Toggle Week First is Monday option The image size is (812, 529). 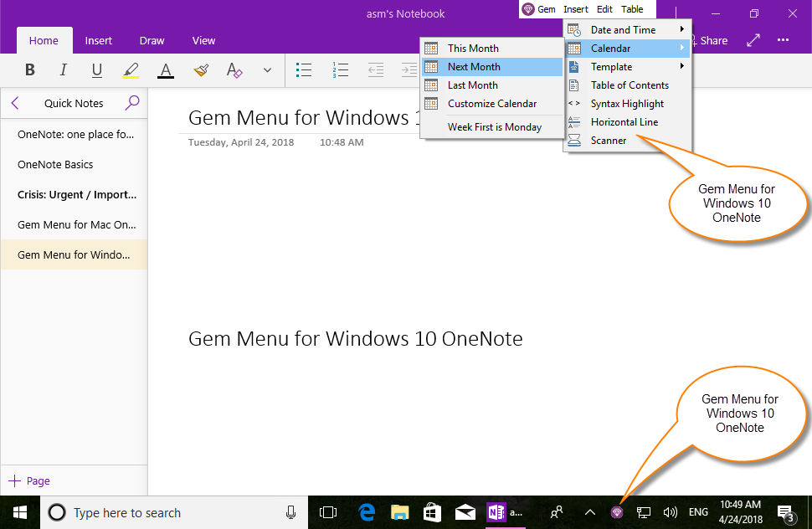click(x=492, y=127)
